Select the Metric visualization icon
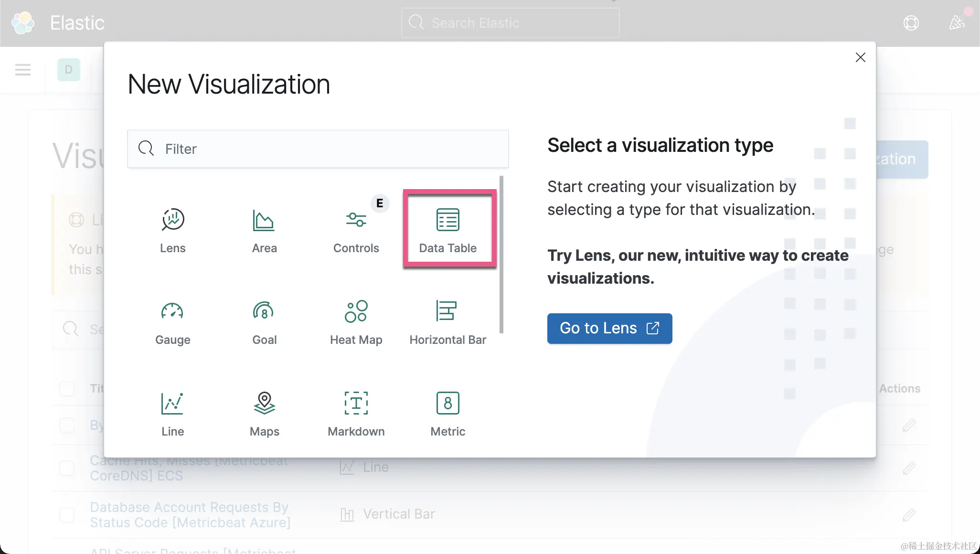Screen dimensions: 980x554 coord(447,404)
